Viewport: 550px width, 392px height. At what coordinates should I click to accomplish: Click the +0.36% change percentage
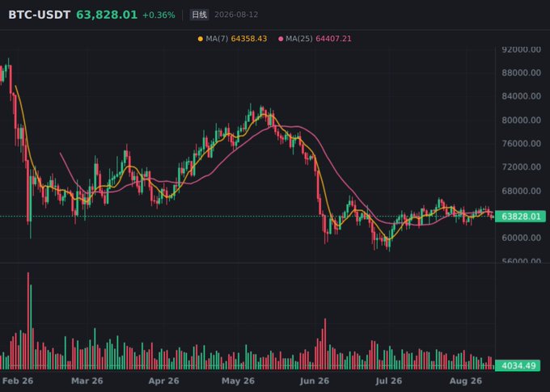[x=159, y=15]
